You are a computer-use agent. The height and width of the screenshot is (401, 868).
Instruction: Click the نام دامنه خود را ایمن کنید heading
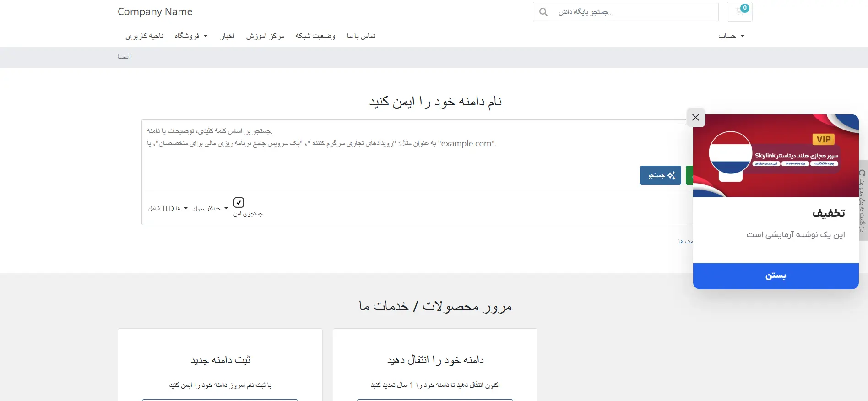(x=435, y=101)
